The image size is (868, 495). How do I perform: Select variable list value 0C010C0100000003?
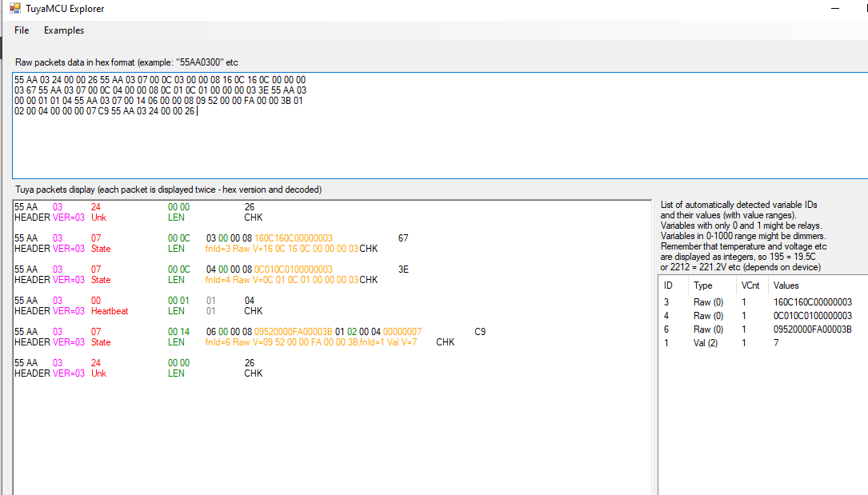coord(813,316)
